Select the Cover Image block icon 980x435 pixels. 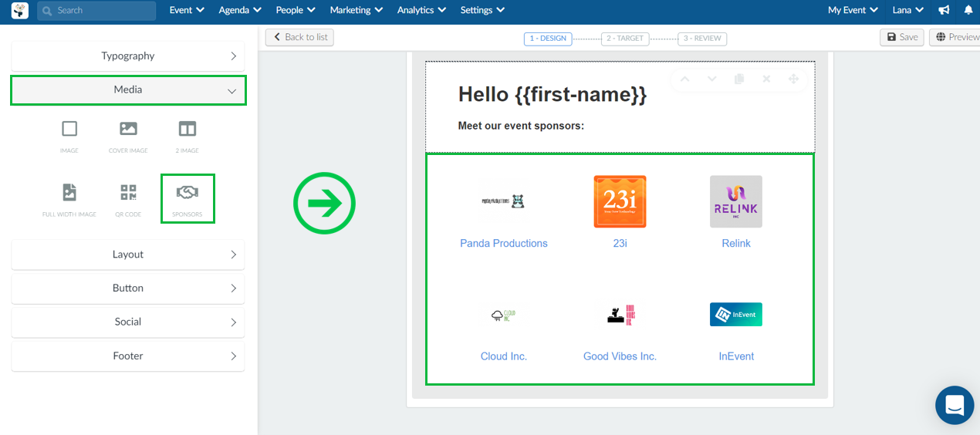[128, 129]
